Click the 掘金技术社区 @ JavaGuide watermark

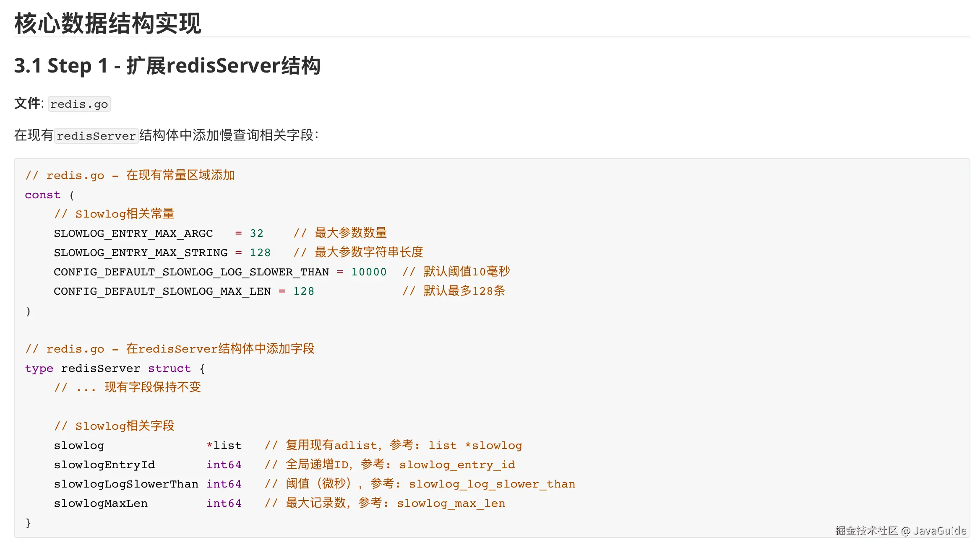(x=900, y=531)
